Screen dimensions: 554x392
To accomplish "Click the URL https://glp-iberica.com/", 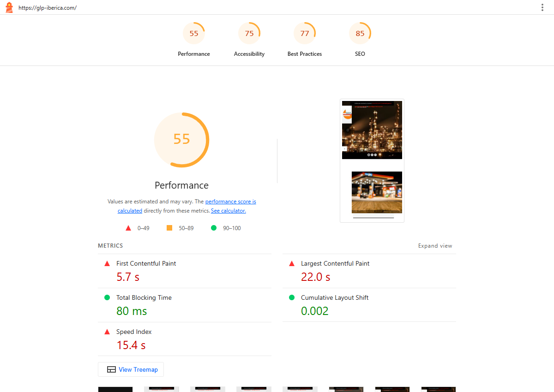I will pos(48,8).
